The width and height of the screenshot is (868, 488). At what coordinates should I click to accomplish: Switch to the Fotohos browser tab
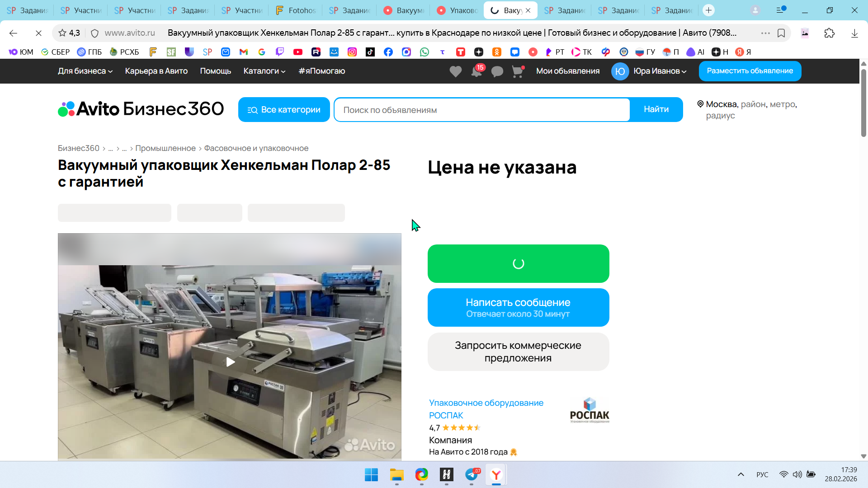tap(296, 10)
